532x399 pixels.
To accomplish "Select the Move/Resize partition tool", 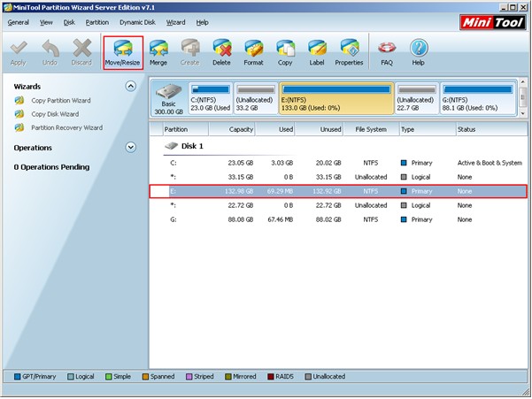I will tap(123, 52).
